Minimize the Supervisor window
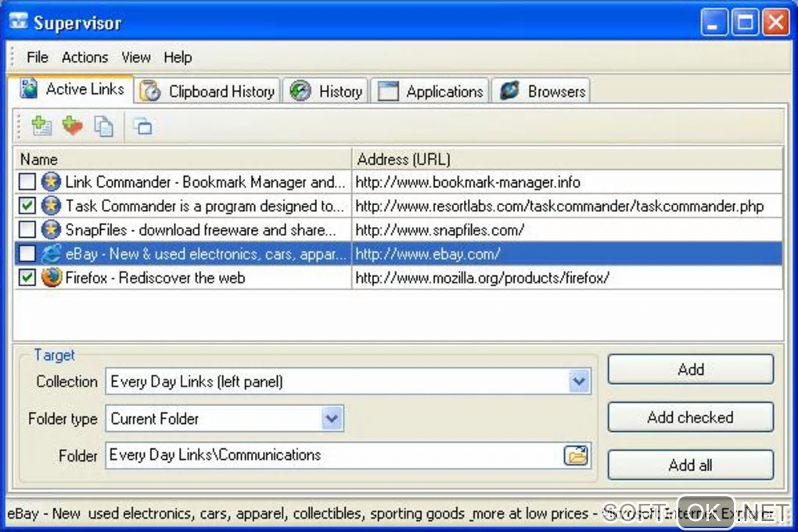The image size is (798, 532). click(x=714, y=22)
